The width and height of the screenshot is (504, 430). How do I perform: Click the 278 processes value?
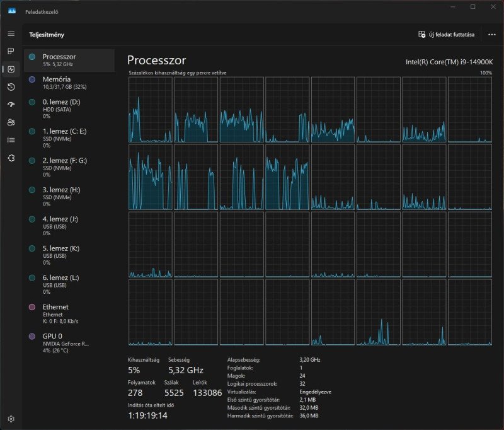(x=135, y=393)
